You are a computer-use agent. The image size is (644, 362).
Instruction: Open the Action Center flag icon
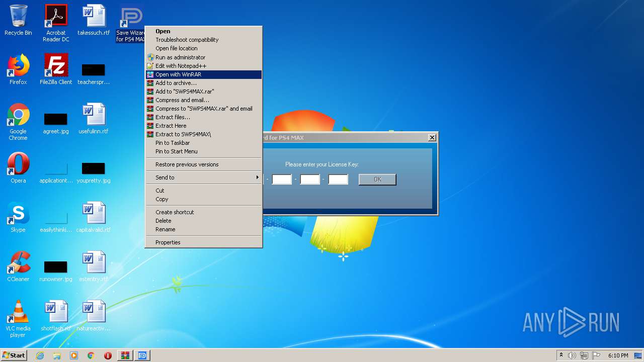596,355
